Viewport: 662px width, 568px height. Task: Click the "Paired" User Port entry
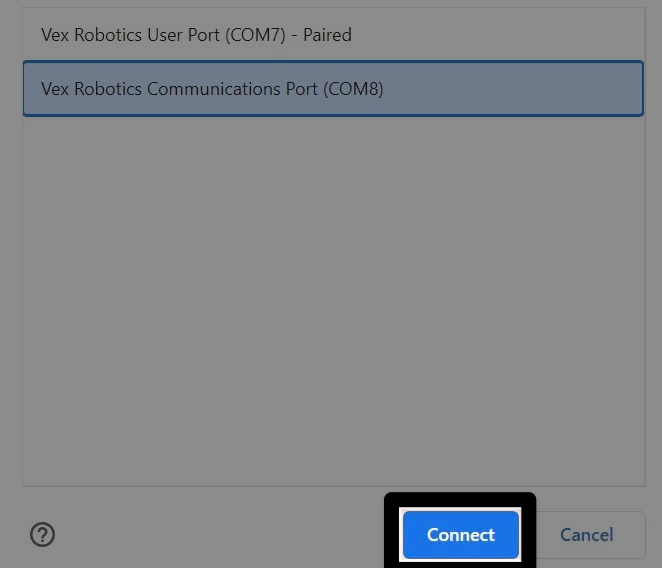tap(333, 35)
